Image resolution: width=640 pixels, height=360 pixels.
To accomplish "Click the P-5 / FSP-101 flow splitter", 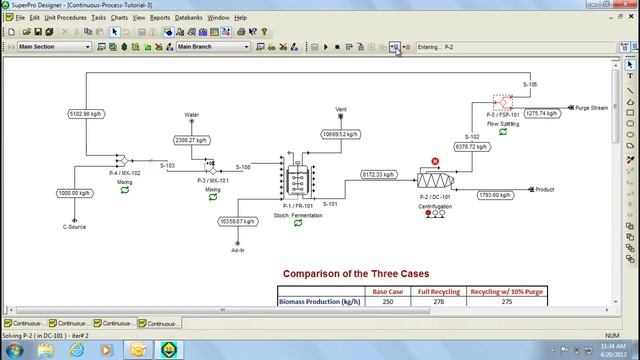I will [503, 102].
